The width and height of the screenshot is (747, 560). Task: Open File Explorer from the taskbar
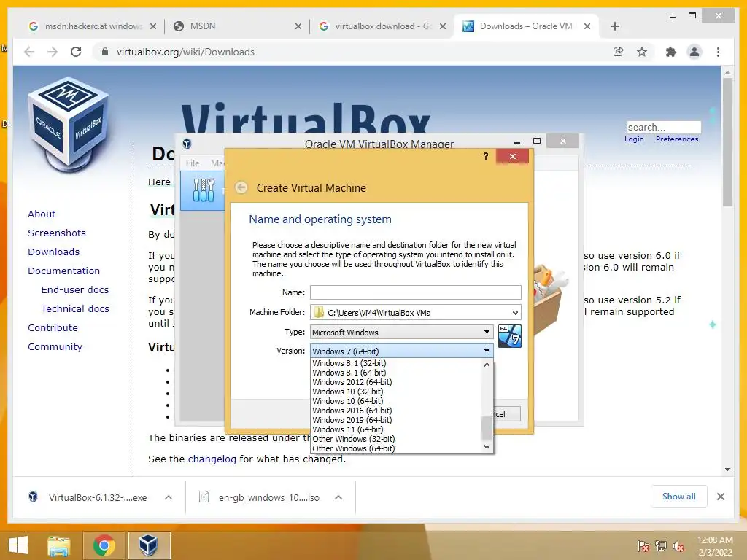59,545
